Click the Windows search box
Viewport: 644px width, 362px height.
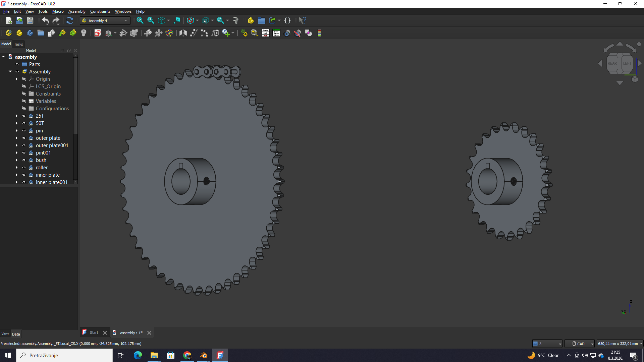(64, 355)
